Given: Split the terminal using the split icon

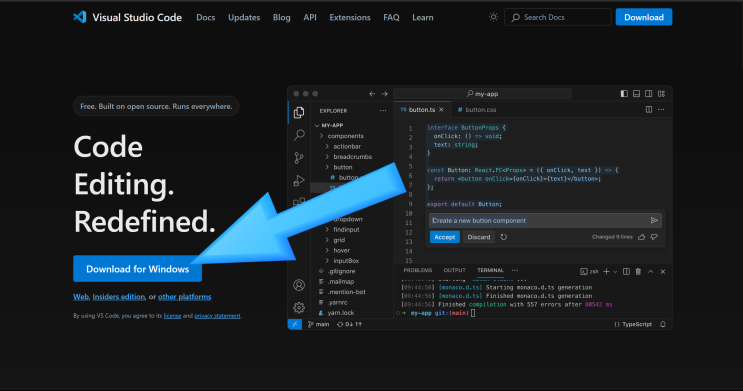Looking at the screenshot, I should 626,272.
